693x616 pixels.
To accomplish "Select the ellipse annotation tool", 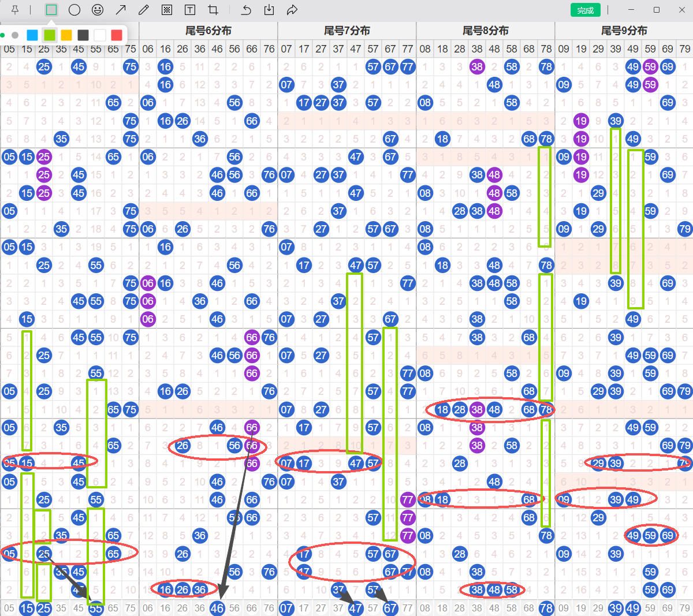I will [74, 10].
